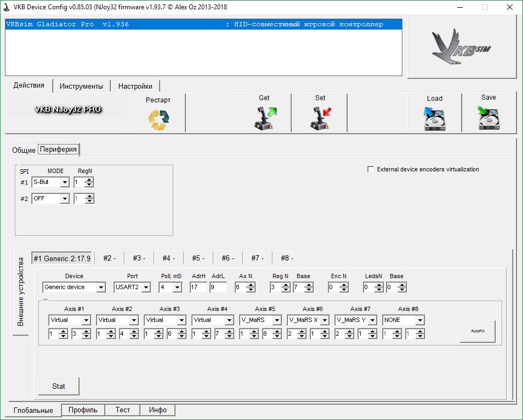Click the AutoFill button
This screenshot has height=420, width=523.
476,331
